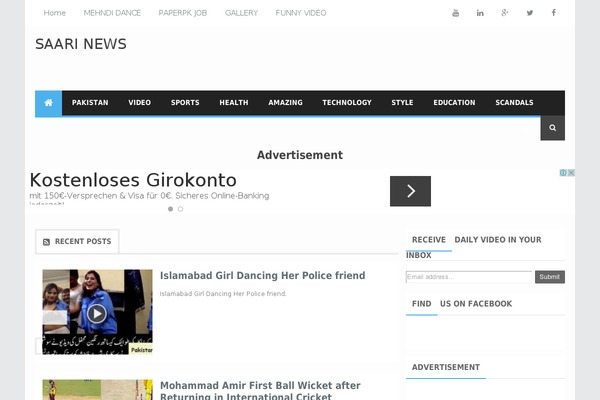
Task: Open the YouTube social icon
Action: click(455, 13)
